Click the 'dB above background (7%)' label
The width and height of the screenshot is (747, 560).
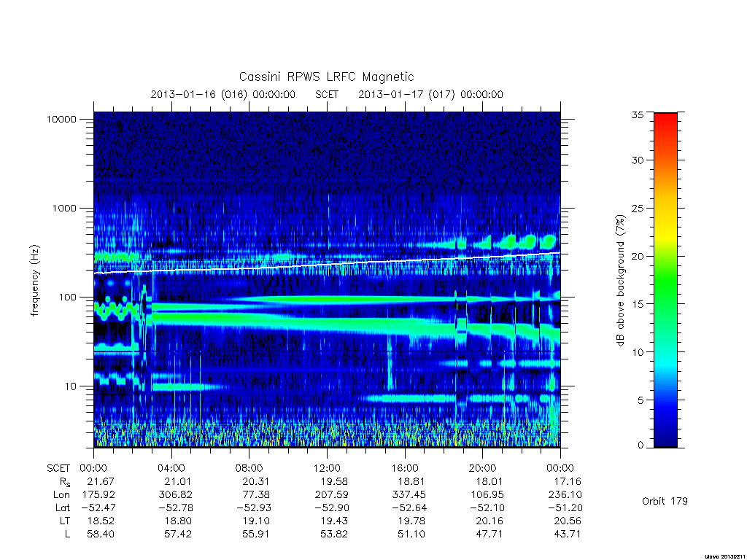620,281
